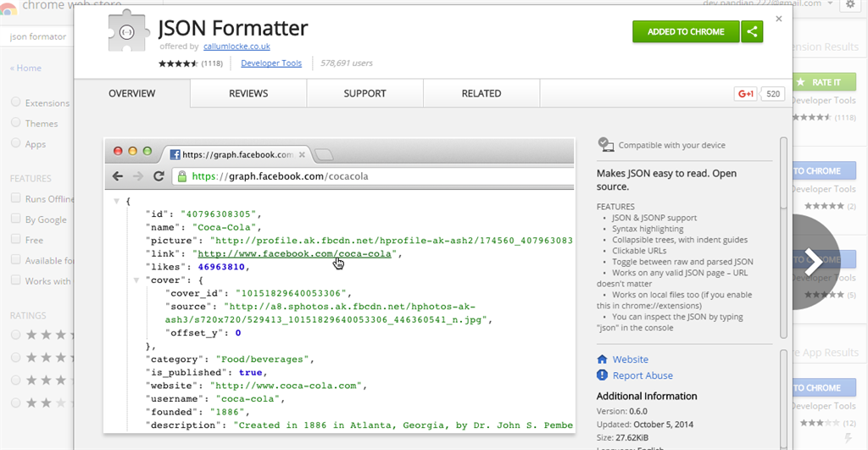Click the Facebook favicon on the screenshot tab
The height and width of the screenshot is (450, 868).
(175, 154)
